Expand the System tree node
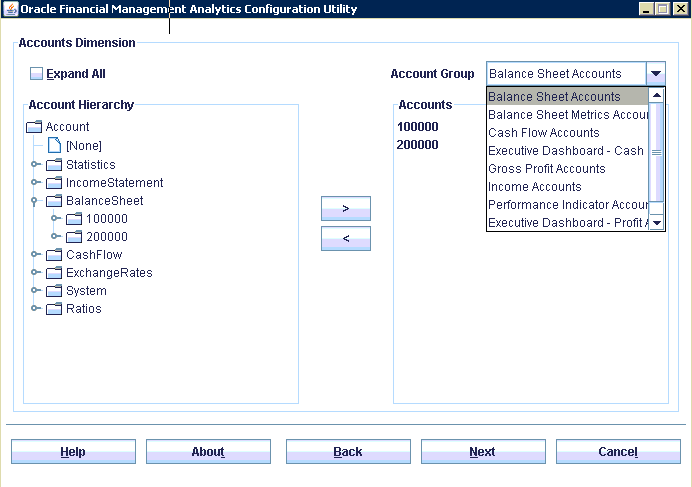 pos(35,291)
